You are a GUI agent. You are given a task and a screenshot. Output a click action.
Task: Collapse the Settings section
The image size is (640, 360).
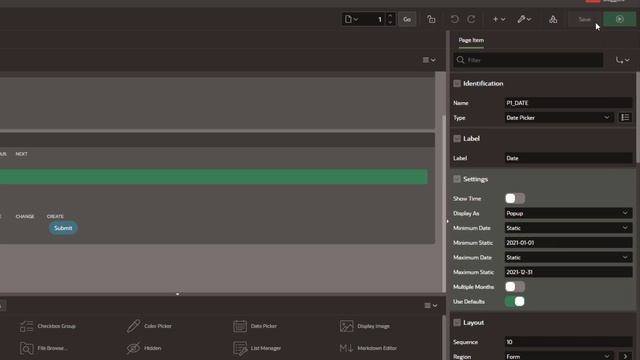[x=457, y=179]
